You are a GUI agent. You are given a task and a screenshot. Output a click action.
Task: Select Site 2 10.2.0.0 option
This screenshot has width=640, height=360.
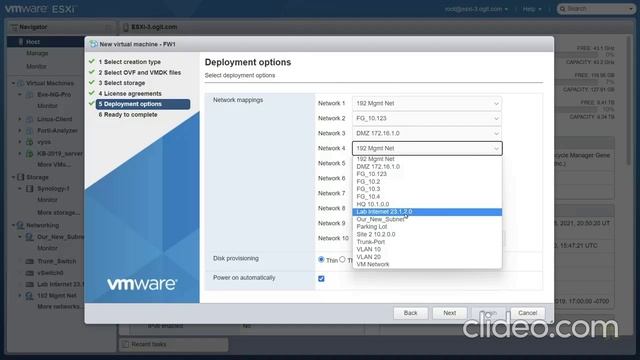[x=427, y=234]
